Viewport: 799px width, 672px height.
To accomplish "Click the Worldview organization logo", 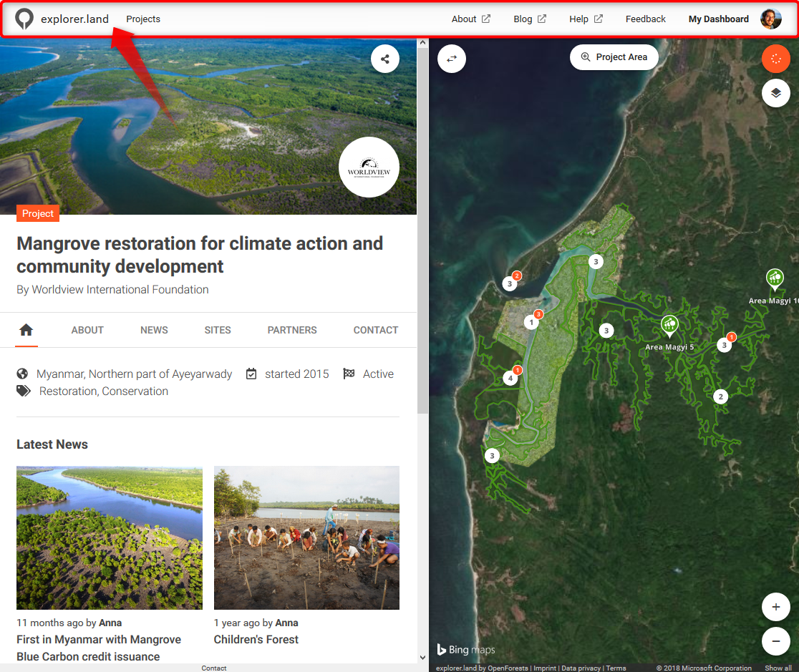I will pyautogui.click(x=369, y=167).
